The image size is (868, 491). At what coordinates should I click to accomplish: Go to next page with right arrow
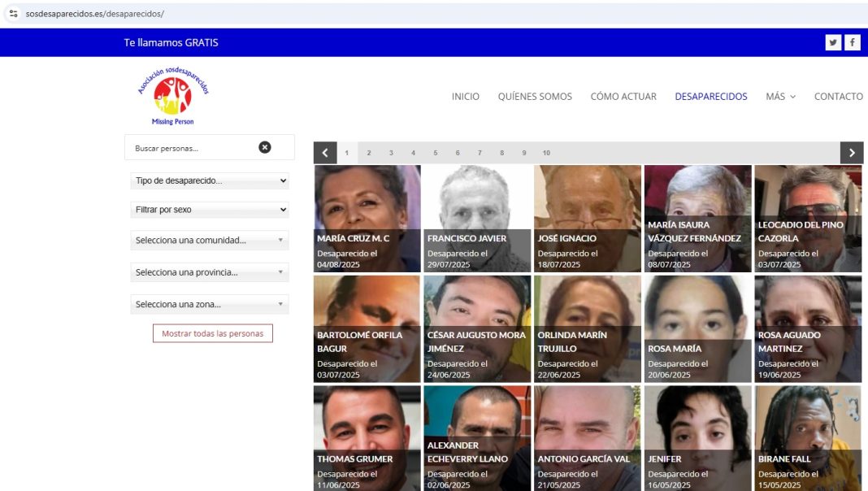[x=851, y=153]
